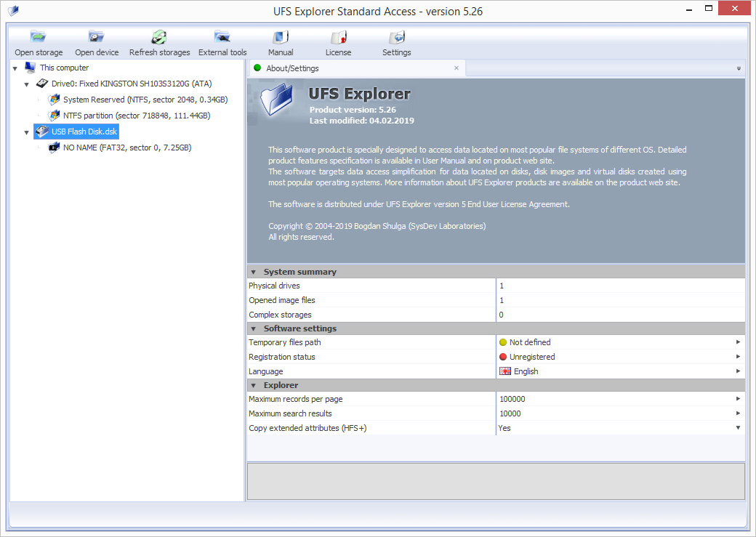Click the Registration status label
The image size is (756, 537).
281,357
